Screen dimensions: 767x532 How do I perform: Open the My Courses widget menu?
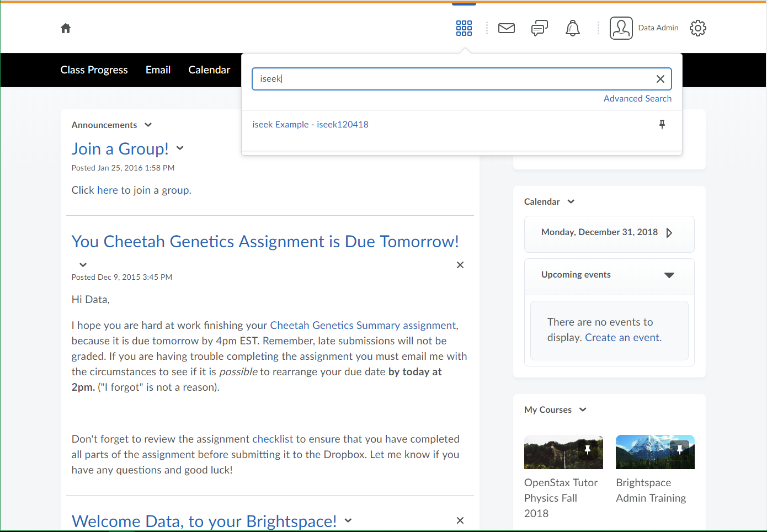pos(583,409)
